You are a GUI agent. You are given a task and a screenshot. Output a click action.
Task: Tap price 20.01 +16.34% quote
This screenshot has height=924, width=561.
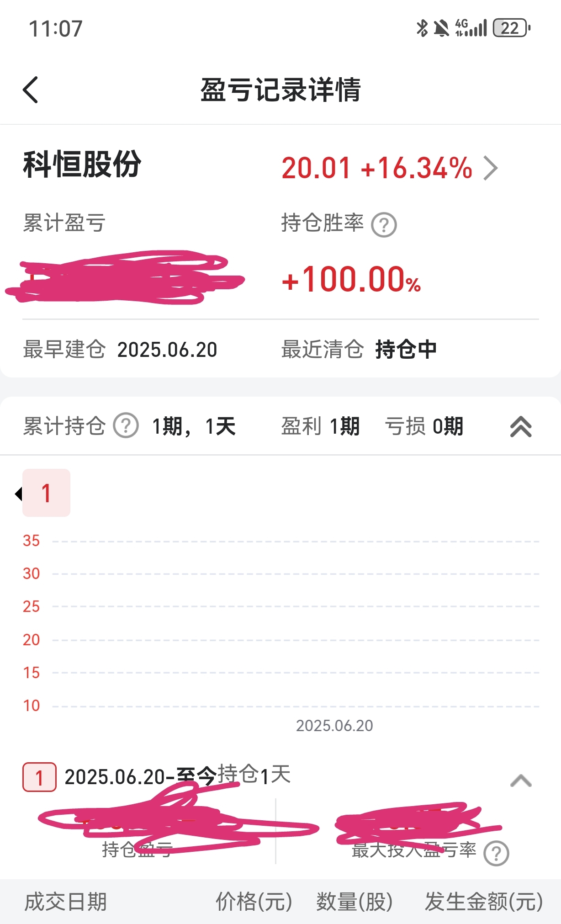[x=377, y=168]
